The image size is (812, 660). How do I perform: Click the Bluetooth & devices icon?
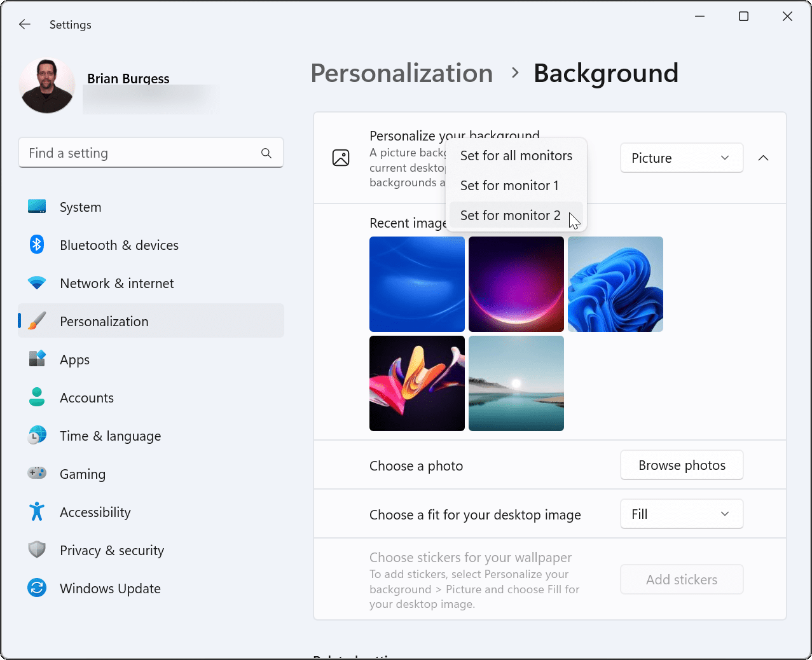point(37,245)
